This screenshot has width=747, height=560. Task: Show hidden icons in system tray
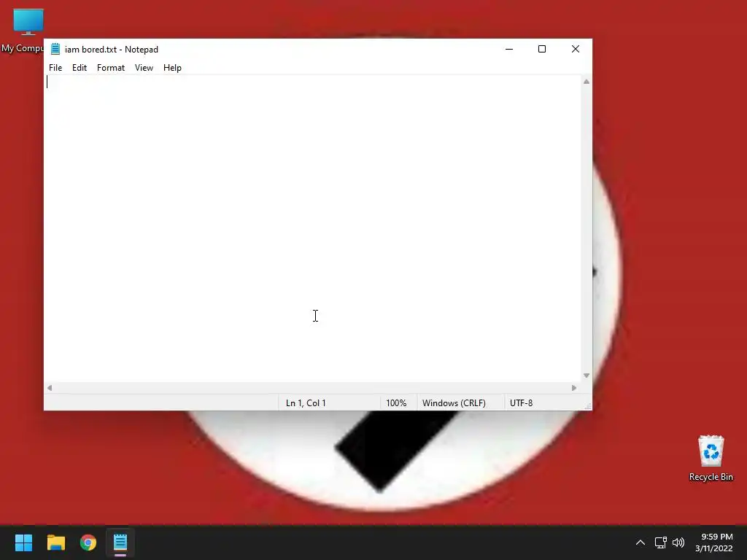coord(640,542)
